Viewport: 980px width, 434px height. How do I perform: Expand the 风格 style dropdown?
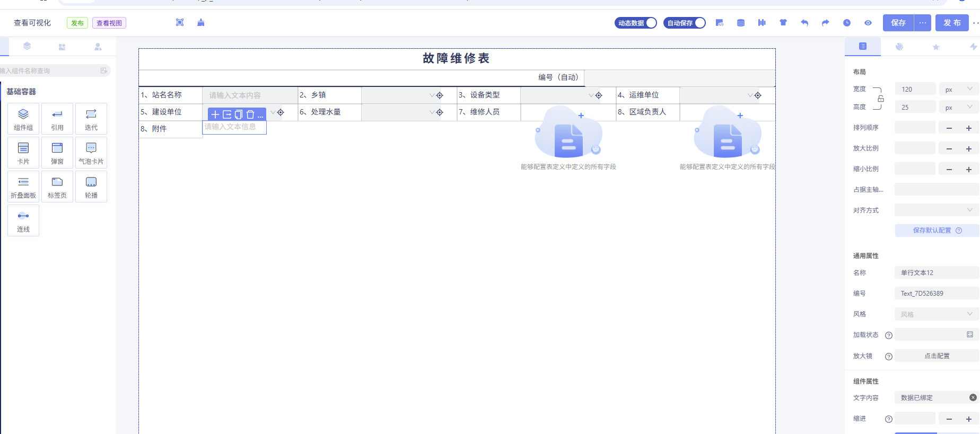pos(936,314)
